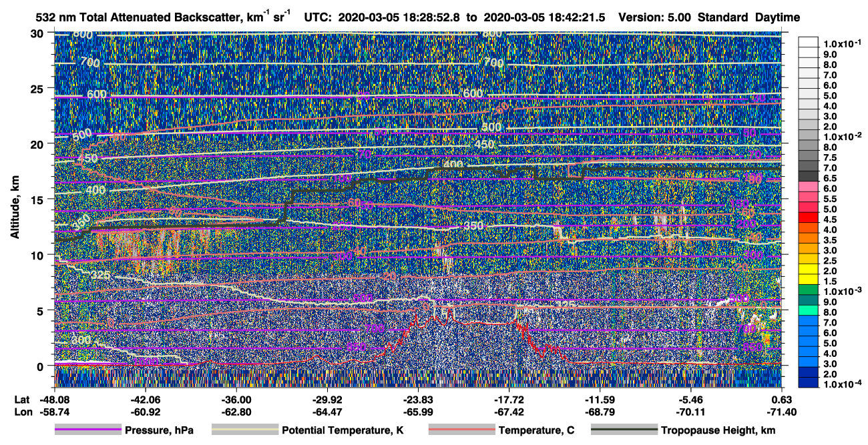Image resolution: width=868 pixels, height=445 pixels.
Task: Select the white swatch beside 1.0x10-1
Action: [x=808, y=43]
